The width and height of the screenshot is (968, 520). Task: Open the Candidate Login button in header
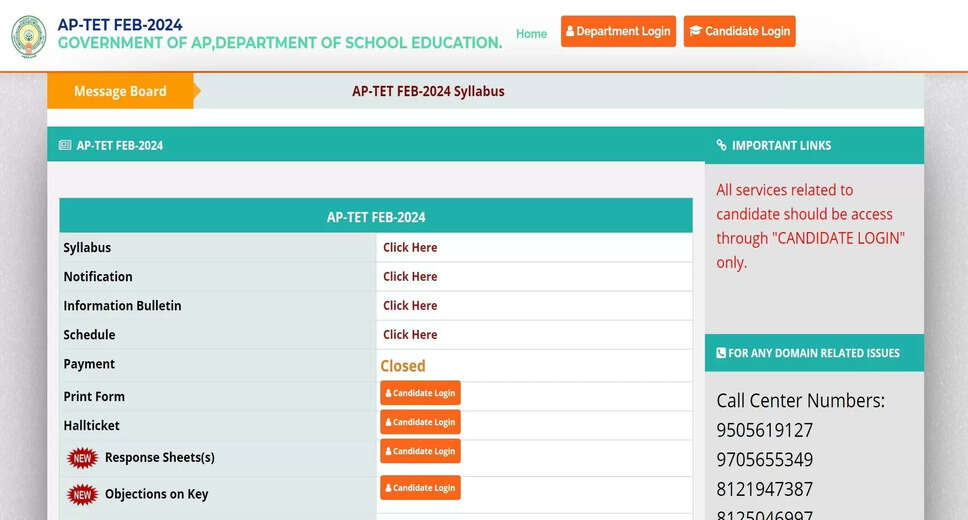click(x=739, y=31)
